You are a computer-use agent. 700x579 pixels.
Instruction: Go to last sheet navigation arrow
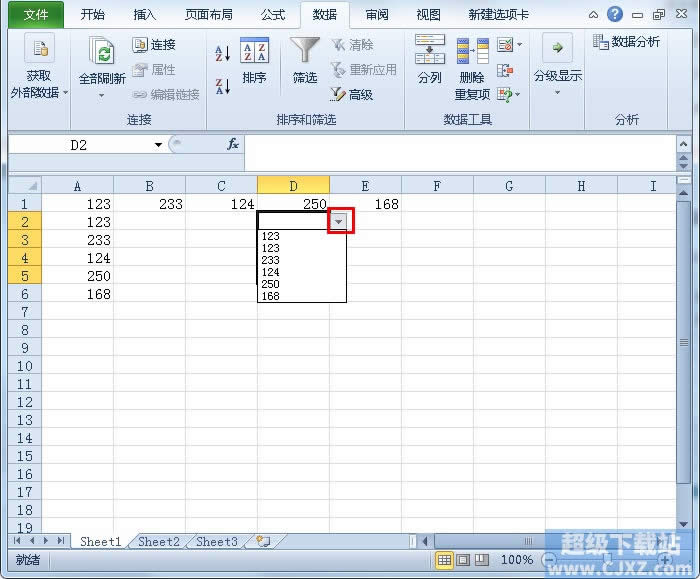(61, 541)
